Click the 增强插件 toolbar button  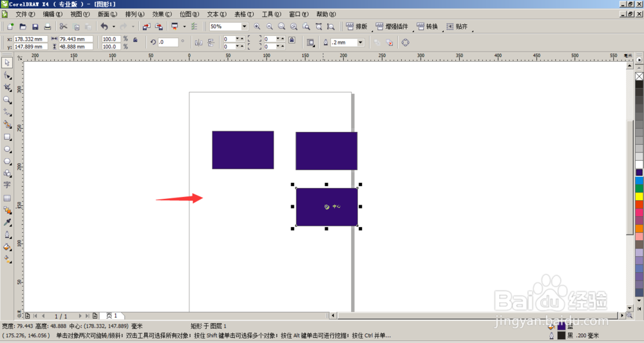coord(392,26)
